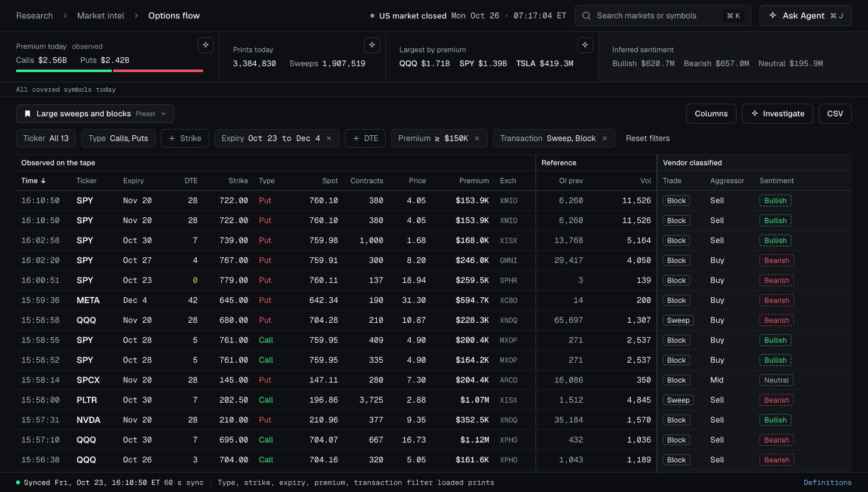Click the PLTR ticker cell
Viewport: 868px width, 492px height.
click(x=87, y=400)
